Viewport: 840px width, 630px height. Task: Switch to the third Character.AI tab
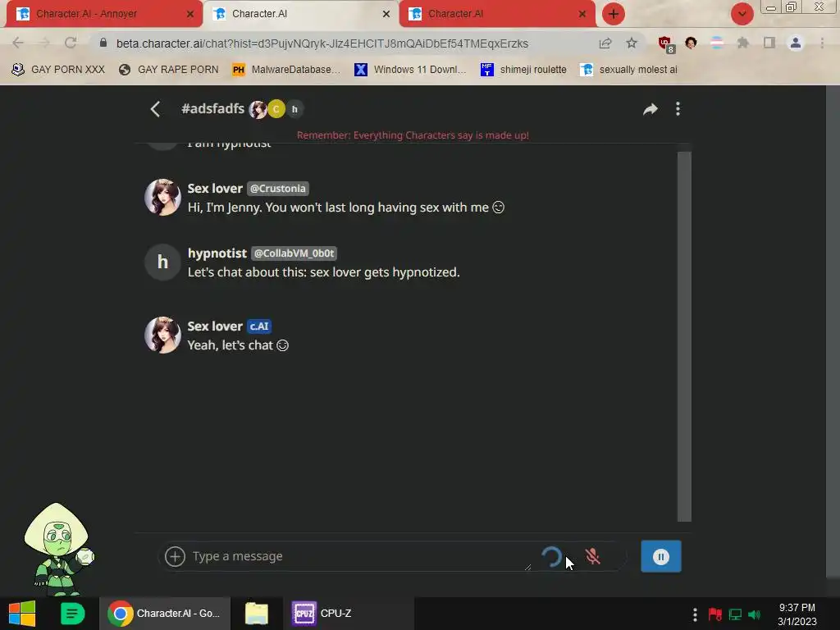point(495,14)
